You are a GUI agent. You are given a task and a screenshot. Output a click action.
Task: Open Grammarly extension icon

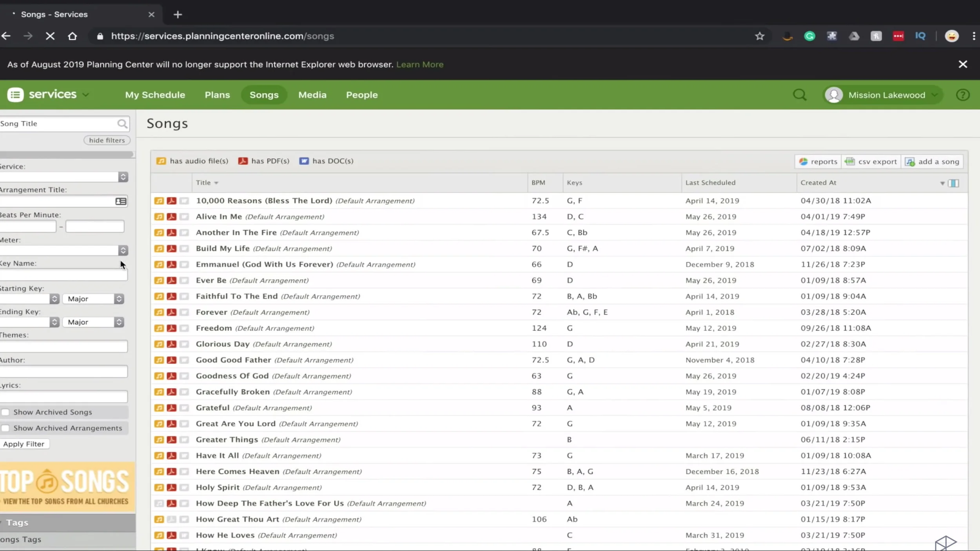pos(809,36)
